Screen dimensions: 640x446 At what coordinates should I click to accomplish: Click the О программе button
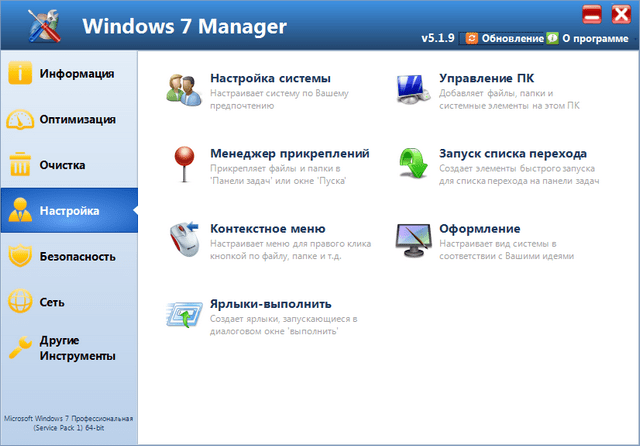[589, 38]
